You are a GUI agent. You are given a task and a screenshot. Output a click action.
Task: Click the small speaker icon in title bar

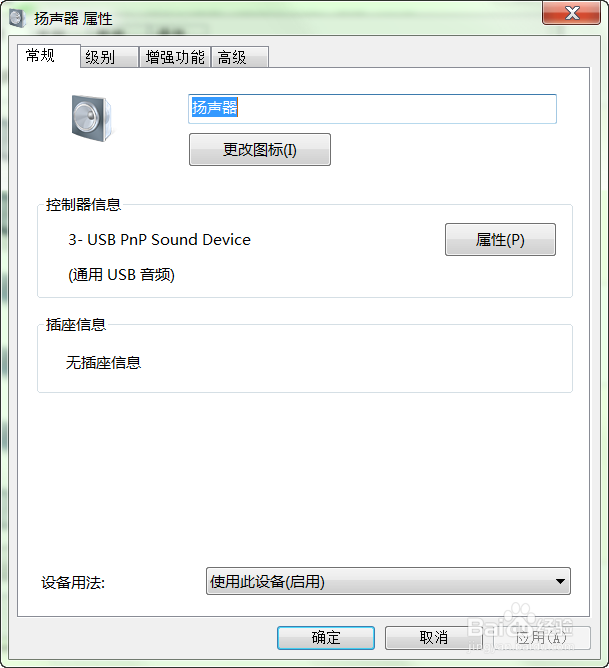click(17, 19)
